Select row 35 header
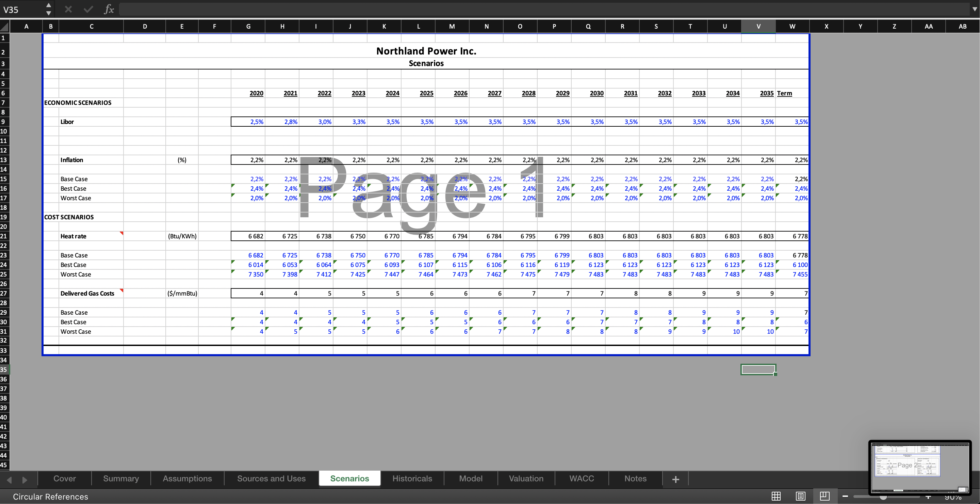 pyautogui.click(x=4, y=369)
